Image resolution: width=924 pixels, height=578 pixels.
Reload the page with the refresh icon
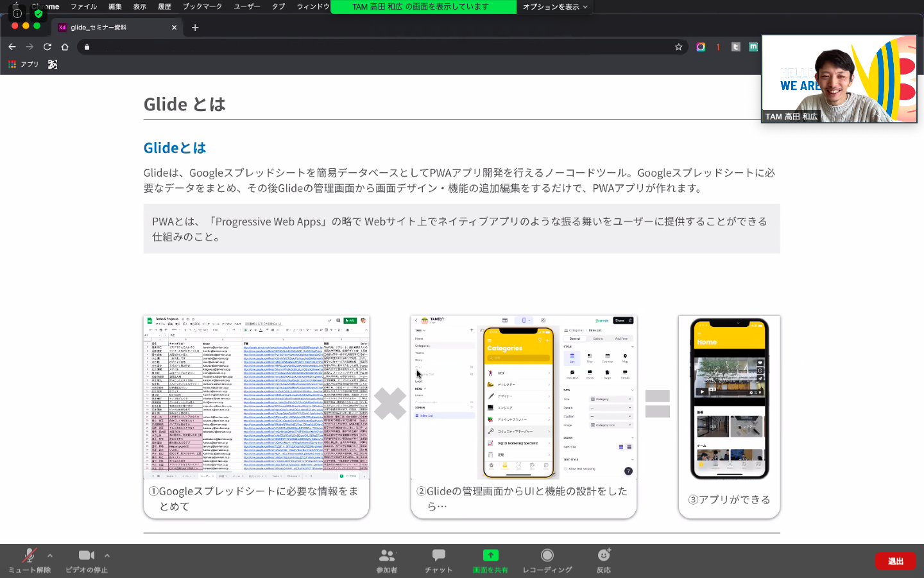tap(47, 47)
